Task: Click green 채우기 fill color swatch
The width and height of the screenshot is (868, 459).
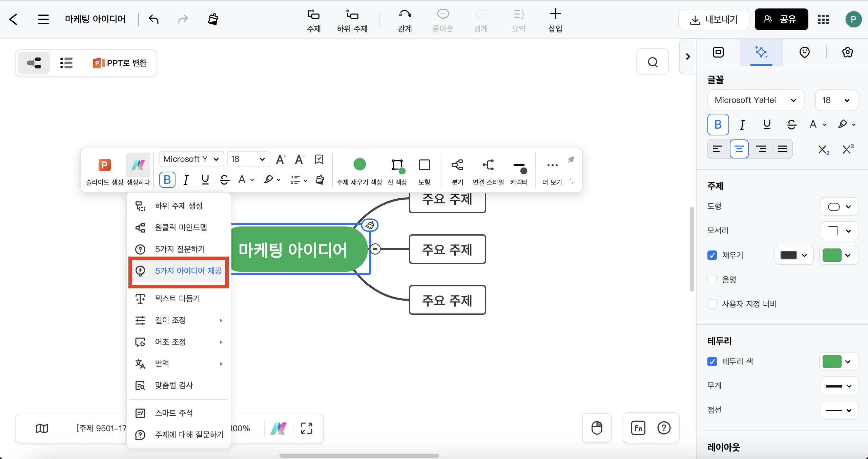Action: [x=832, y=255]
